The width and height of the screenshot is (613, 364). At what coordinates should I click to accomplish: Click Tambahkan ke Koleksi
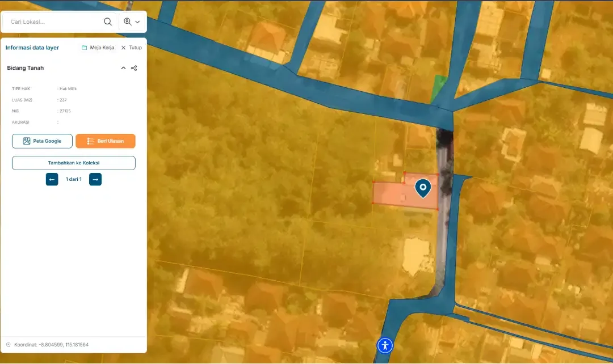[74, 163]
